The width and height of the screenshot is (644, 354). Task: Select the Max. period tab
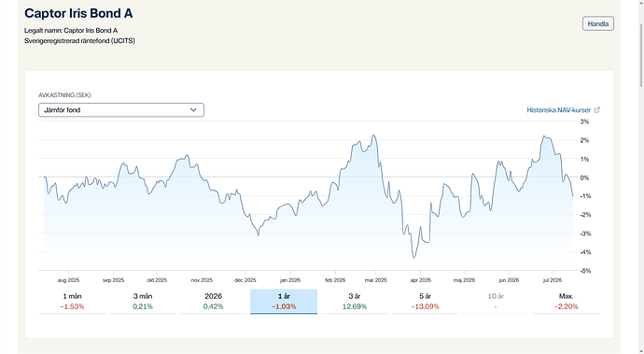(x=567, y=302)
